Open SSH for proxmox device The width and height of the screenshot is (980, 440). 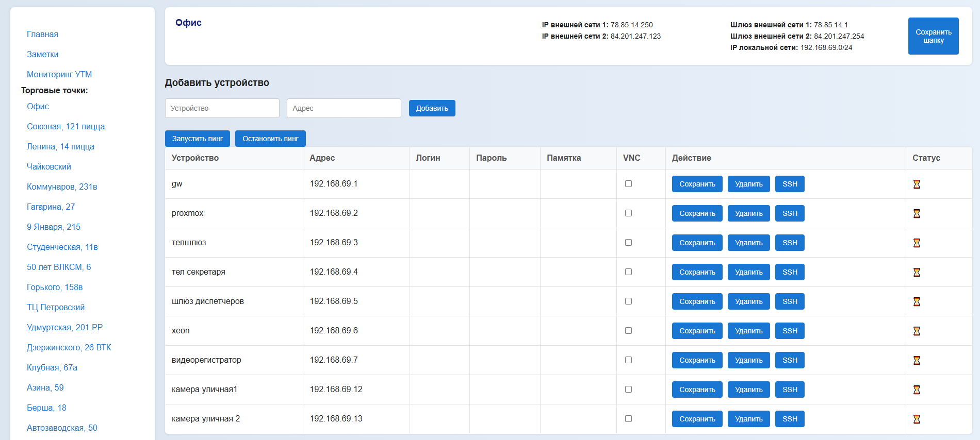789,213
